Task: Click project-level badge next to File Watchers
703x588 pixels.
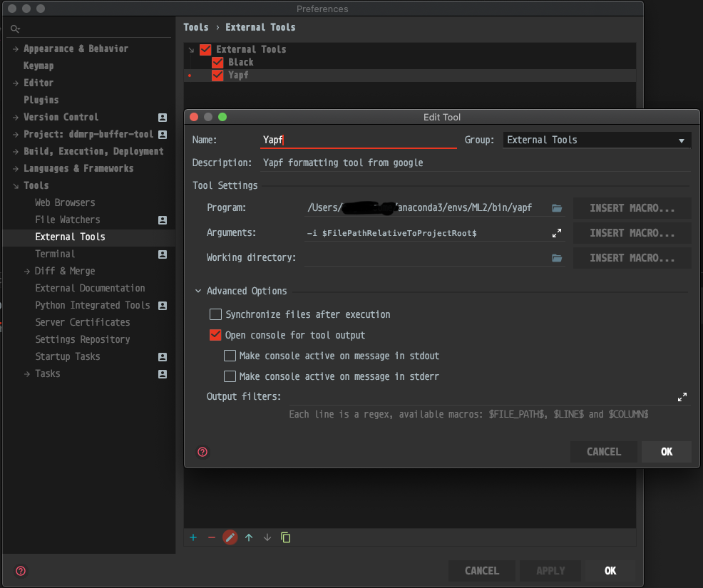Action: (x=163, y=220)
